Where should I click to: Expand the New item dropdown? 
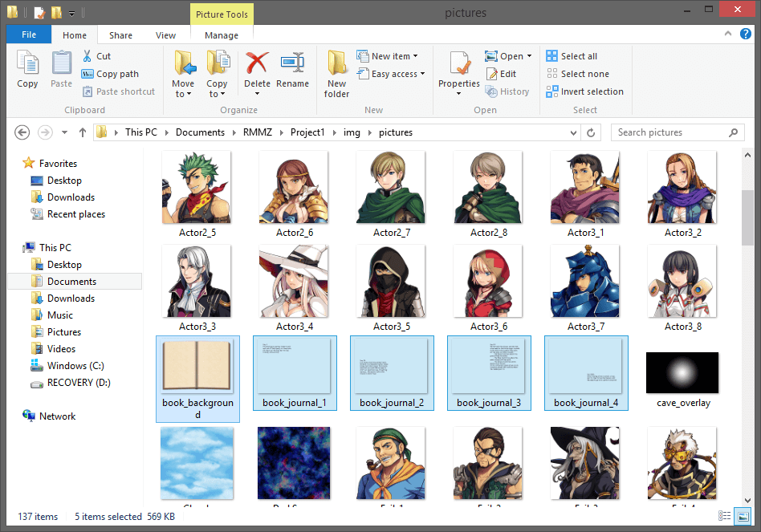tap(389, 55)
